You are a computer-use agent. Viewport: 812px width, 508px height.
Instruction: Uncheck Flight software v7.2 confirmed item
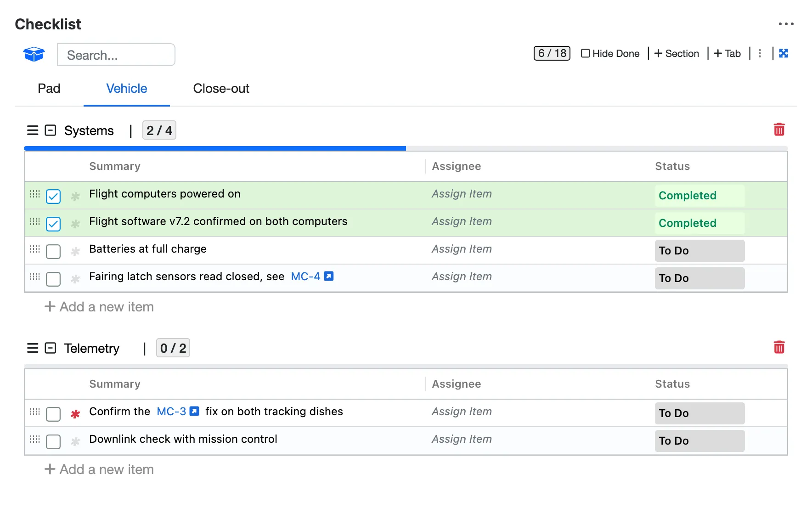pos(53,224)
